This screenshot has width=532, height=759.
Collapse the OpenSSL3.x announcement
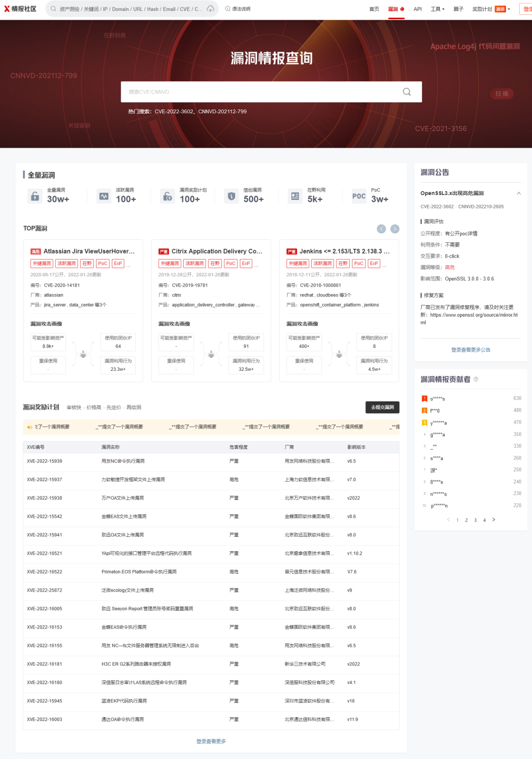[x=519, y=193]
